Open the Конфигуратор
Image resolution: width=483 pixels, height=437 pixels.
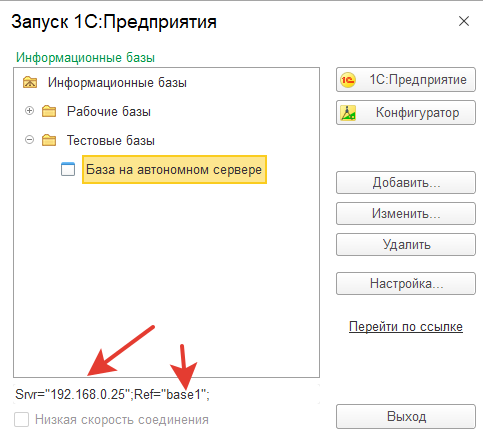click(x=406, y=113)
